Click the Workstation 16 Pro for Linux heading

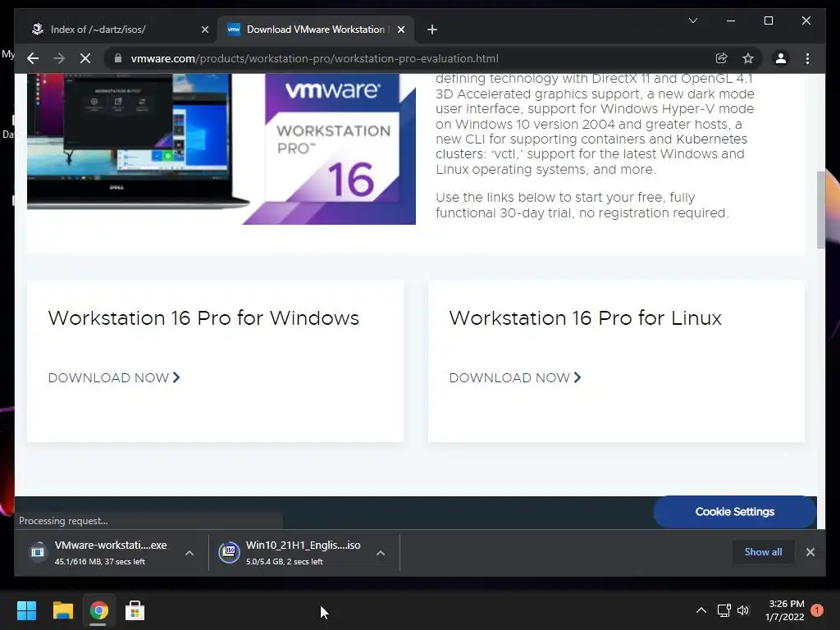pyautogui.click(x=586, y=318)
